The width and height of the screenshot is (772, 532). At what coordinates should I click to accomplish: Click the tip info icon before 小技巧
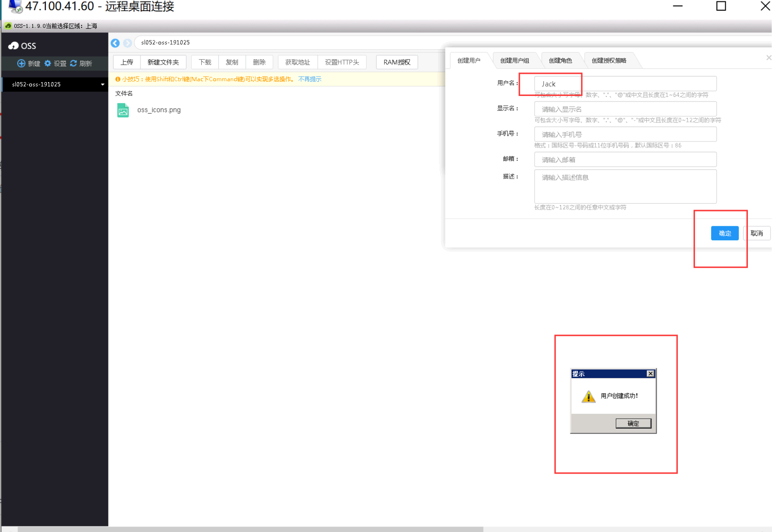pos(118,79)
